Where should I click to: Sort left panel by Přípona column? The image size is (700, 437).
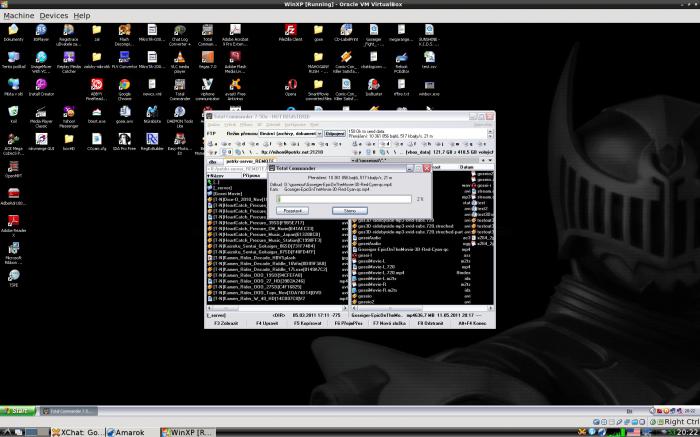(x=256, y=175)
